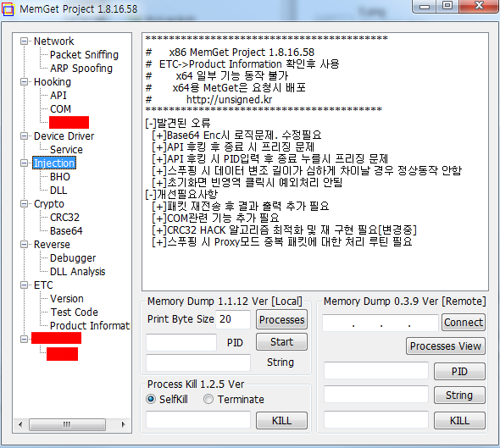
Task: Select the Crypto tree label
Action: point(49,203)
